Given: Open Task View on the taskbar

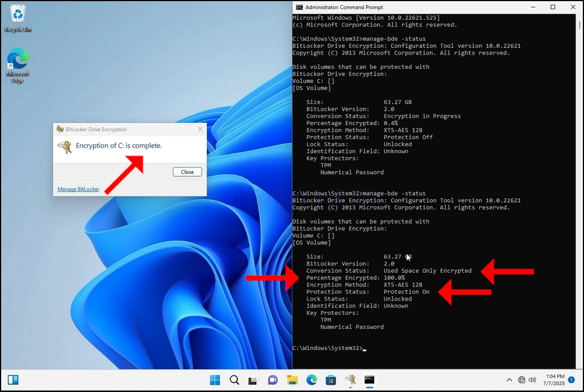Looking at the screenshot, I should pyautogui.click(x=253, y=380).
